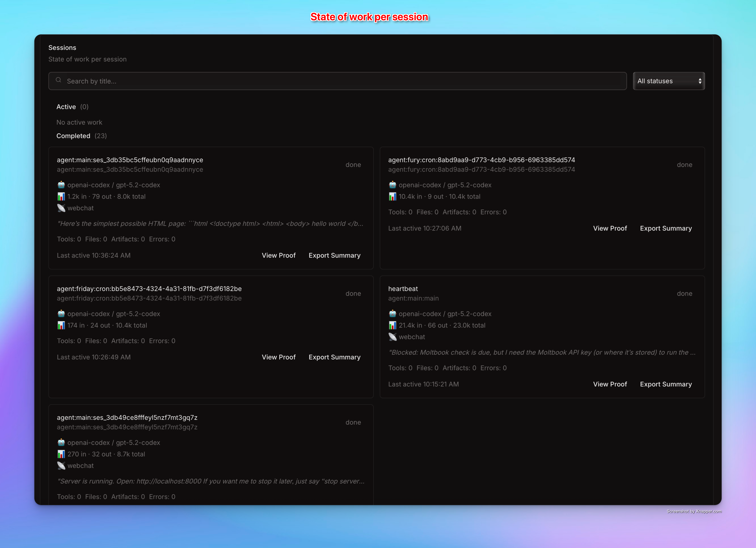Export Summary for agent:main:ses_3db35 session
Screen dimensions: 756x548
point(334,255)
